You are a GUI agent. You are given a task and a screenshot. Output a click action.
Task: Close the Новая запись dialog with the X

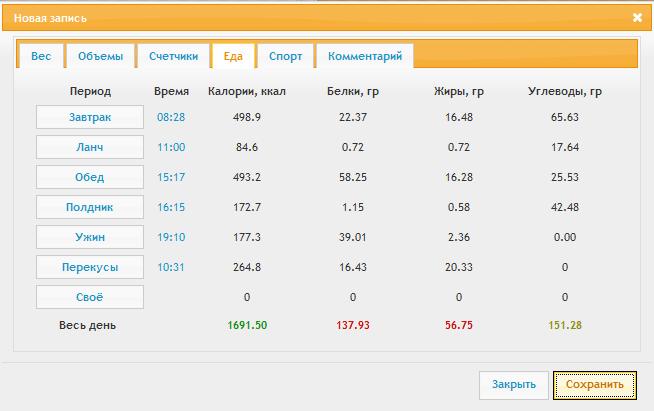(x=637, y=18)
